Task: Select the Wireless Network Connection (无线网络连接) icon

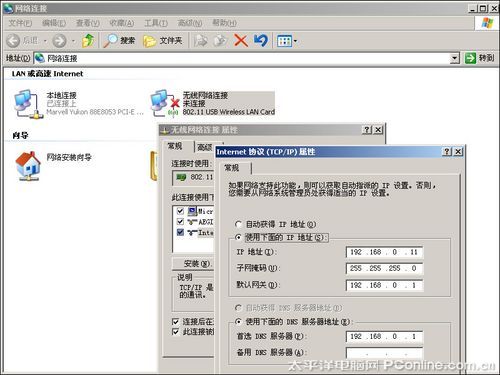Action: point(165,104)
